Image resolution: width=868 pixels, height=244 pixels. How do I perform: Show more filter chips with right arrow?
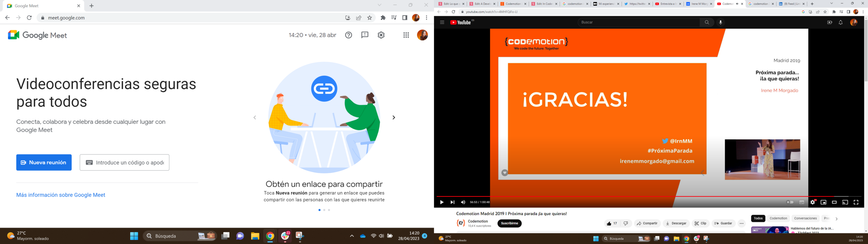coord(836,219)
